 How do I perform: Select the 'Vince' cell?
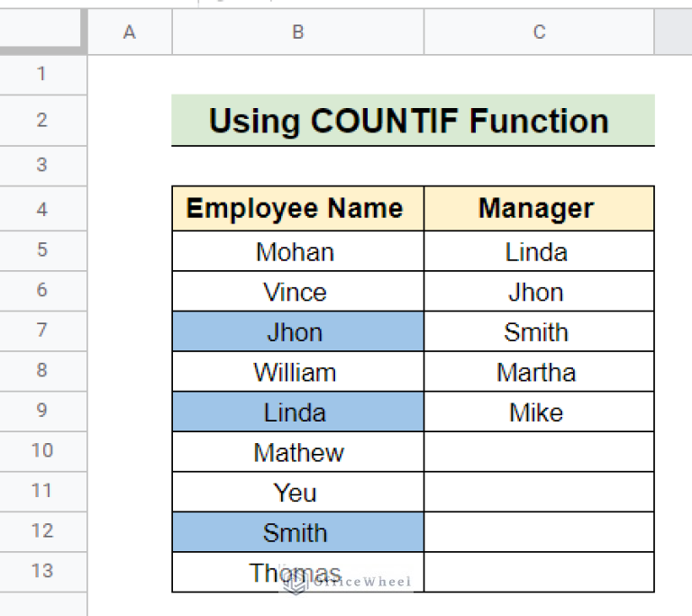click(298, 291)
